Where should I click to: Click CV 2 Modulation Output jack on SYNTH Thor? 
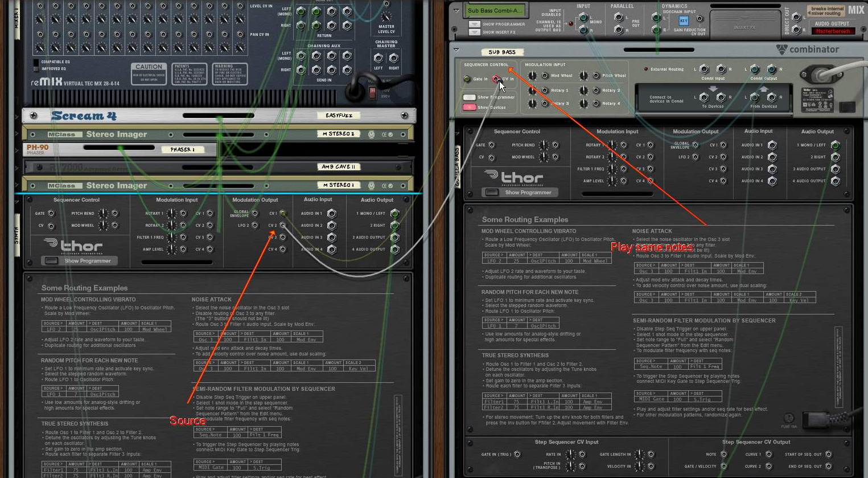[x=283, y=226]
